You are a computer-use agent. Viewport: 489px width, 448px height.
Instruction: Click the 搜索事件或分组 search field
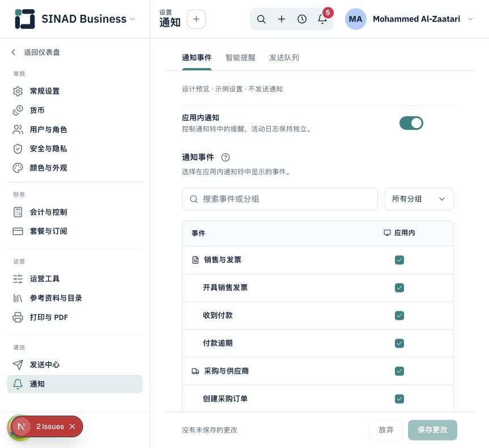tap(280, 199)
